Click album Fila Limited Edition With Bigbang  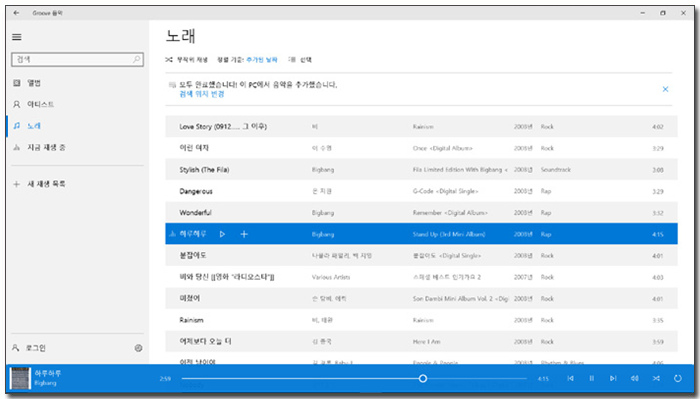[x=460, y=170]
